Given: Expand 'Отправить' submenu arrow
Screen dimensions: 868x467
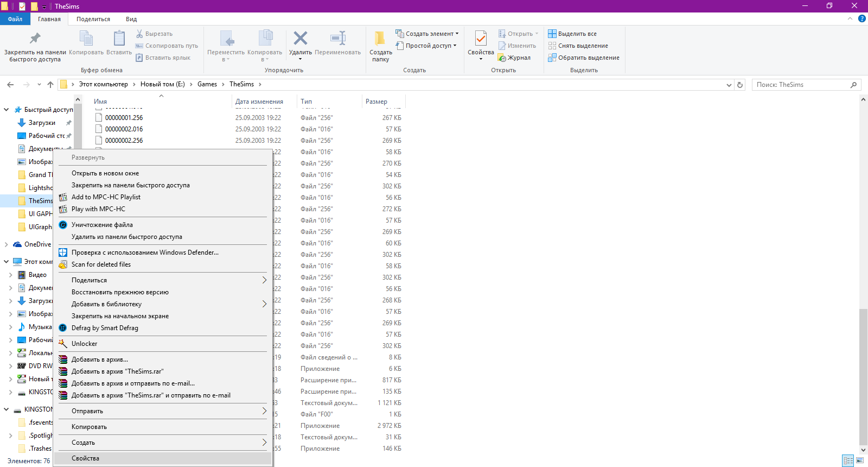Looking at the screenshot, I should pyautogui.click(x=264, y=411).
